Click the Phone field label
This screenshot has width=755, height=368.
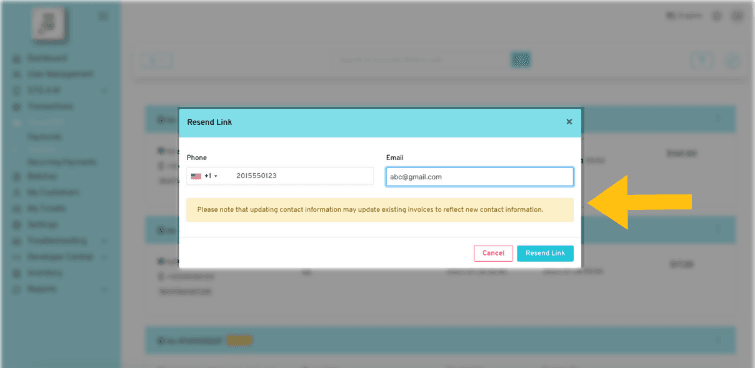pos(197,158)
